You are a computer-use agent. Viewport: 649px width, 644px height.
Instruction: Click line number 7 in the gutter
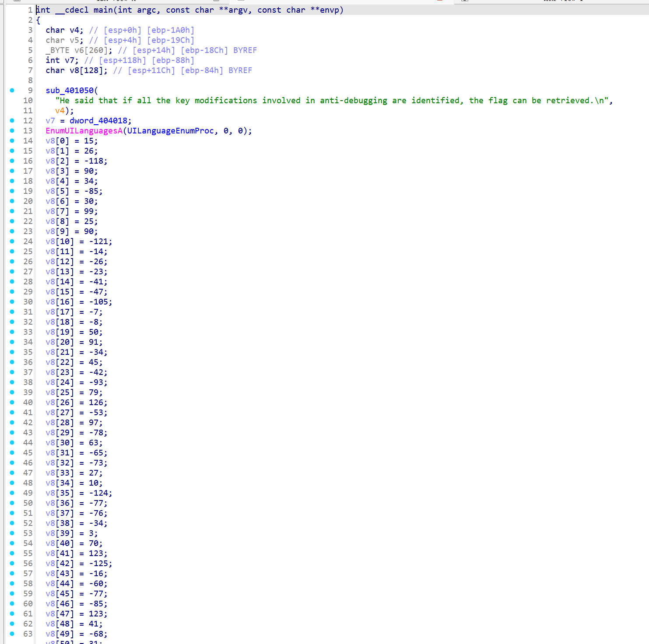[x=30, y=70]
